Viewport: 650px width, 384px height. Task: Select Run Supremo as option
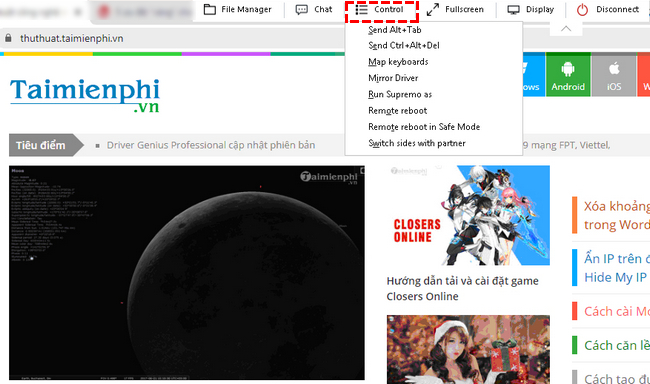click(x=400, y=95)
